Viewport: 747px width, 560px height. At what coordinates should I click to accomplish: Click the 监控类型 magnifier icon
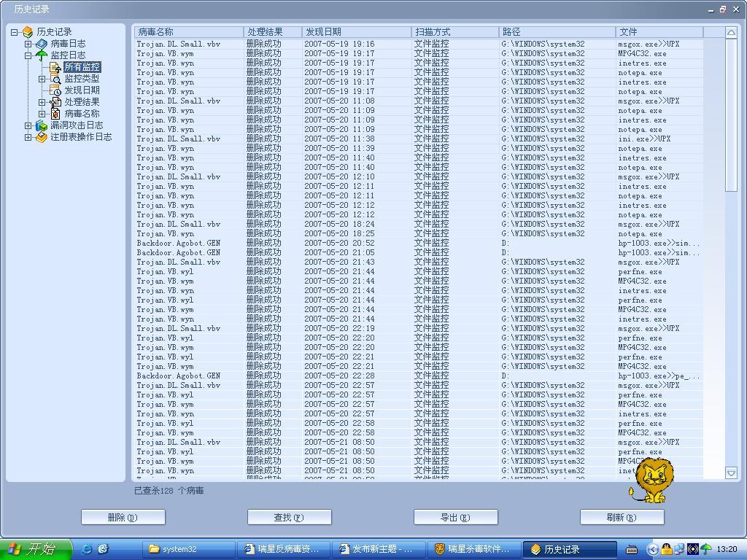point(55,79)
